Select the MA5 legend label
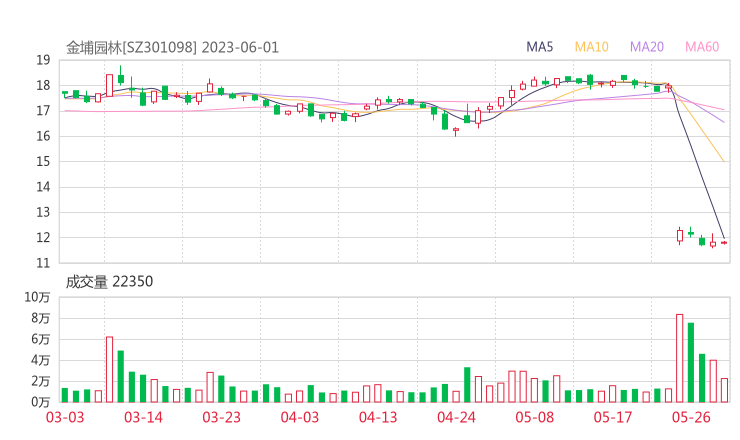 click(539, 47)
